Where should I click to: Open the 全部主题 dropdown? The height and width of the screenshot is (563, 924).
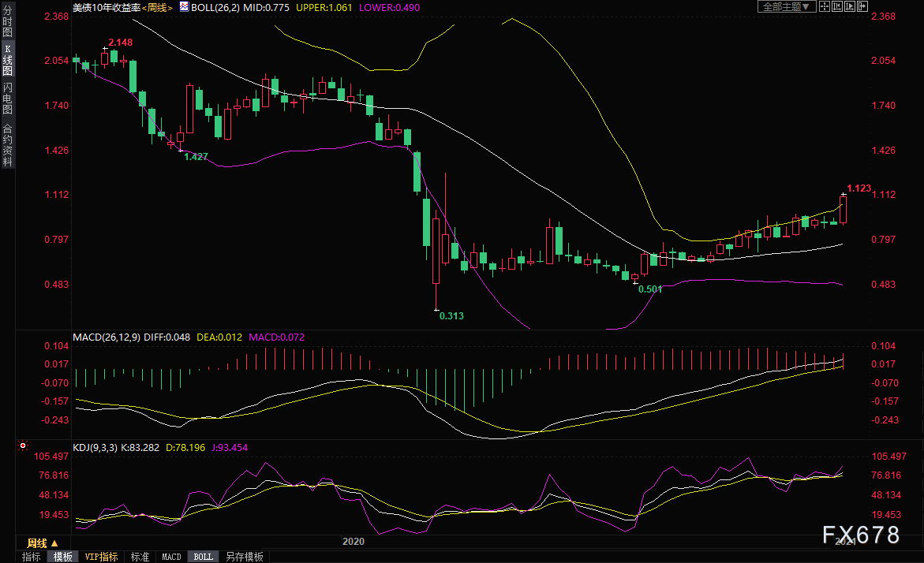(787, 6)
